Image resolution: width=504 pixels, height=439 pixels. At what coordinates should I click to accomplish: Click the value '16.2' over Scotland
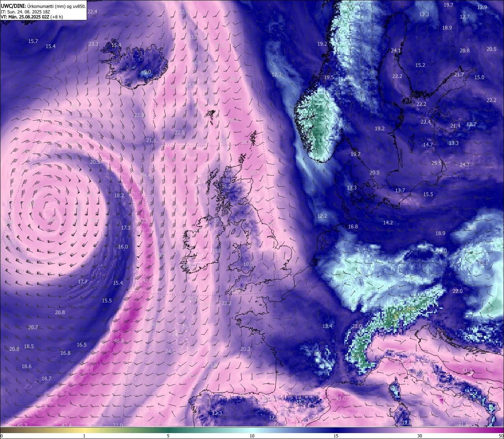pyautogui.click(x=226, y=186)
